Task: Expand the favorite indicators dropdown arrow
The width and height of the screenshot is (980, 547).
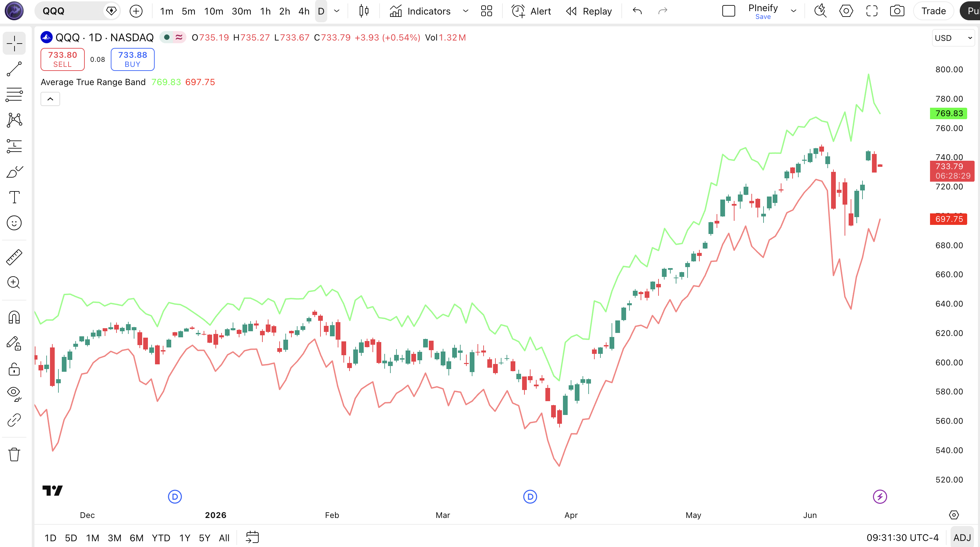Action: (x=465, y=11)
